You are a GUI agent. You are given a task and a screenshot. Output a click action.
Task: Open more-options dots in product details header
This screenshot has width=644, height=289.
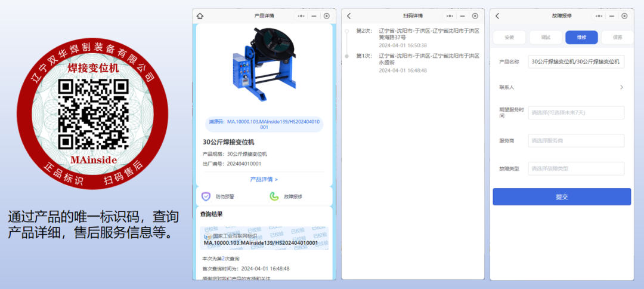tap(301, 16)
